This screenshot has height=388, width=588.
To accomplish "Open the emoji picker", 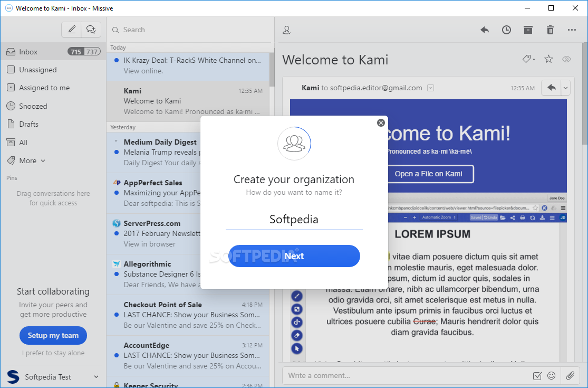I will 551,375.
